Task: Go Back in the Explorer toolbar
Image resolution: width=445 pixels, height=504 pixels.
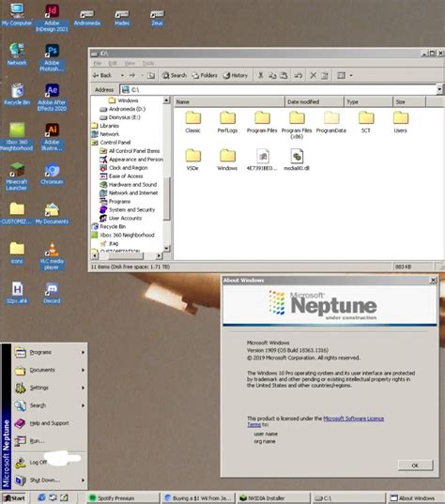Action: point(102,75)
